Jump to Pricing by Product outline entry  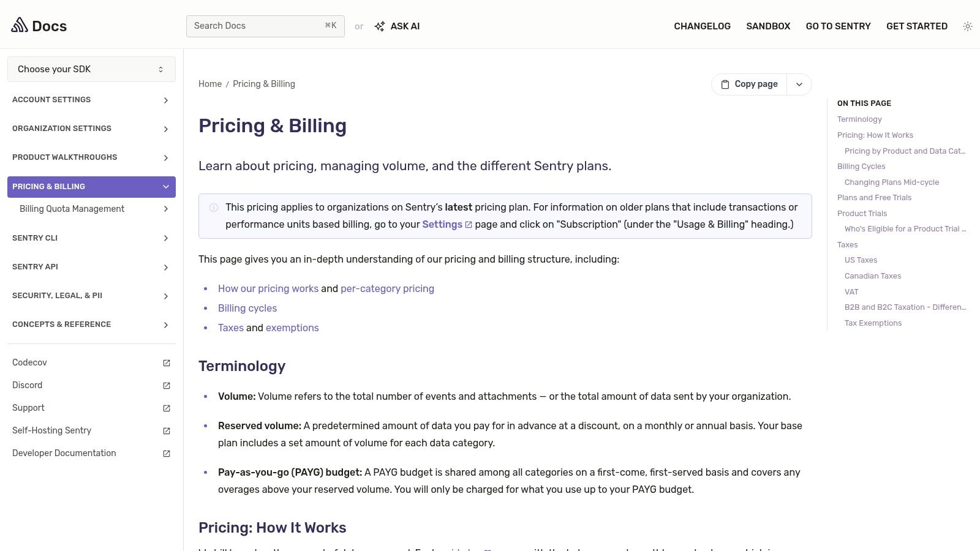point(905,151)
